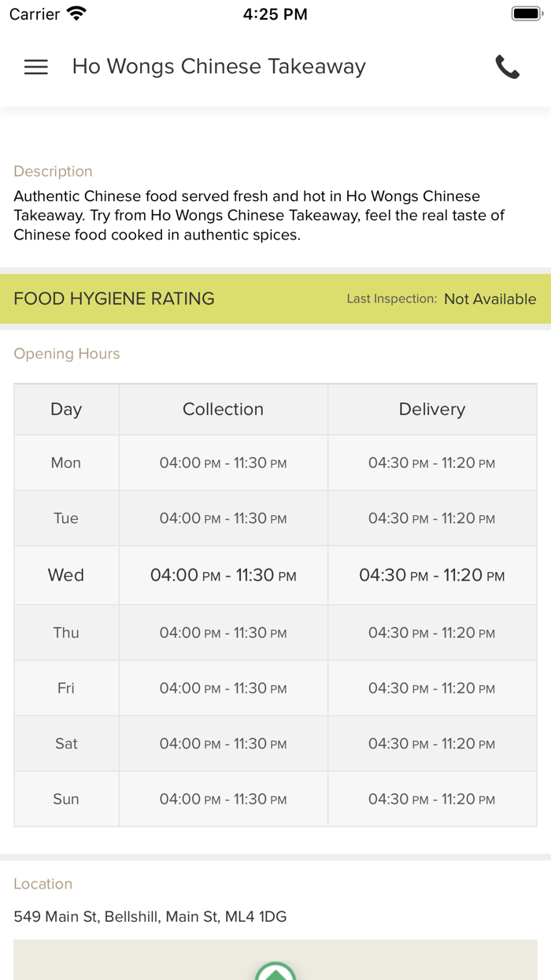
Task: Tap the Location section heading
Action: [43, 884]
